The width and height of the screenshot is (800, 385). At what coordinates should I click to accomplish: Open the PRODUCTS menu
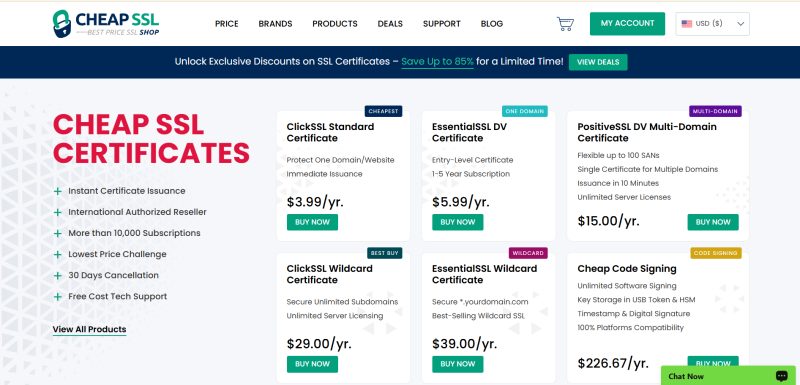[335, 23]
